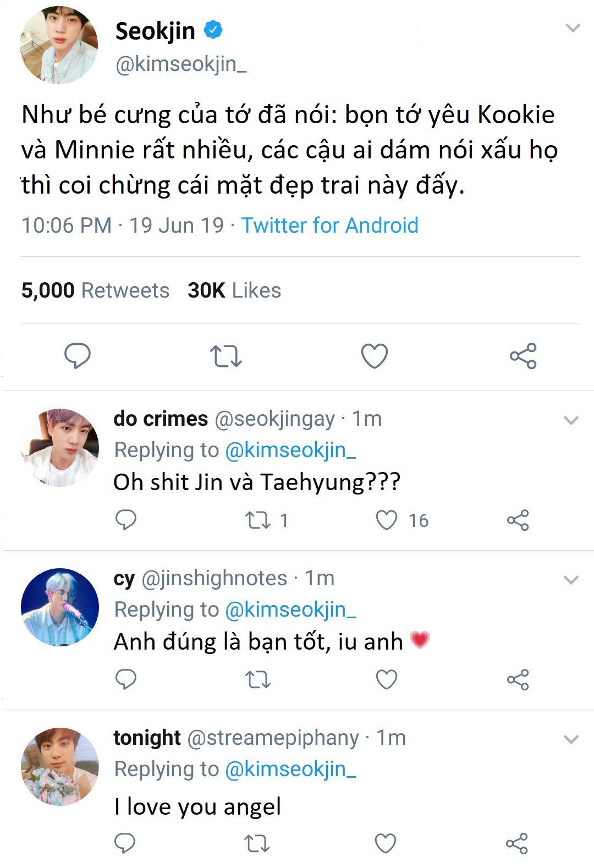Like the do crimes reply
594x868 pixels.
[386, 520]
